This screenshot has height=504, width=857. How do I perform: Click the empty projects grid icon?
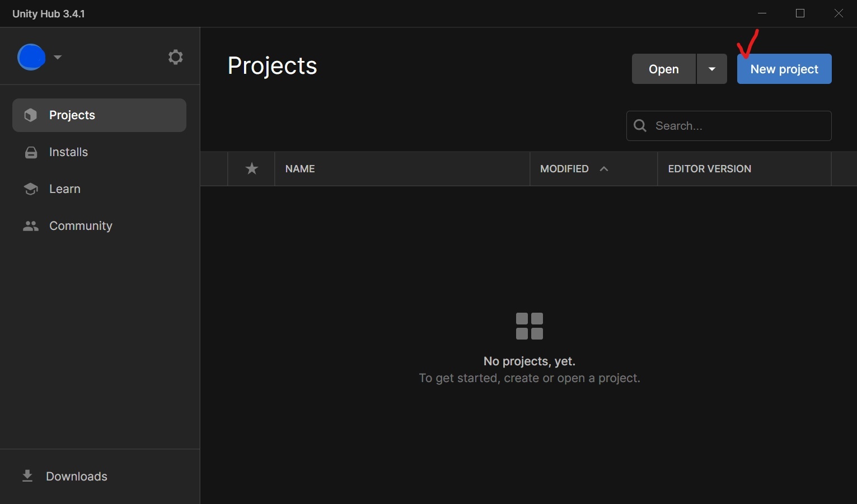[x=530, y=326]
